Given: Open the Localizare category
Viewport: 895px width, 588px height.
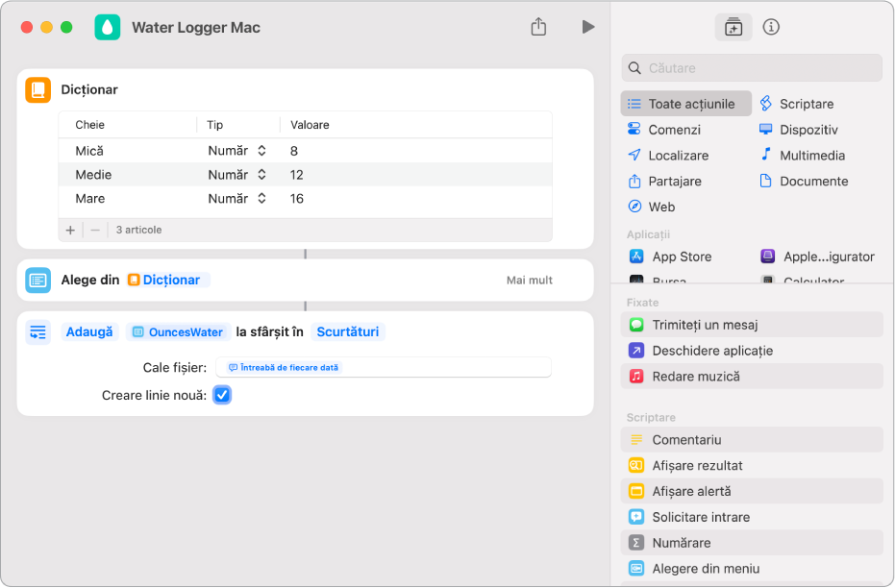Looking at the screenshot, I should tap(668, 155).
